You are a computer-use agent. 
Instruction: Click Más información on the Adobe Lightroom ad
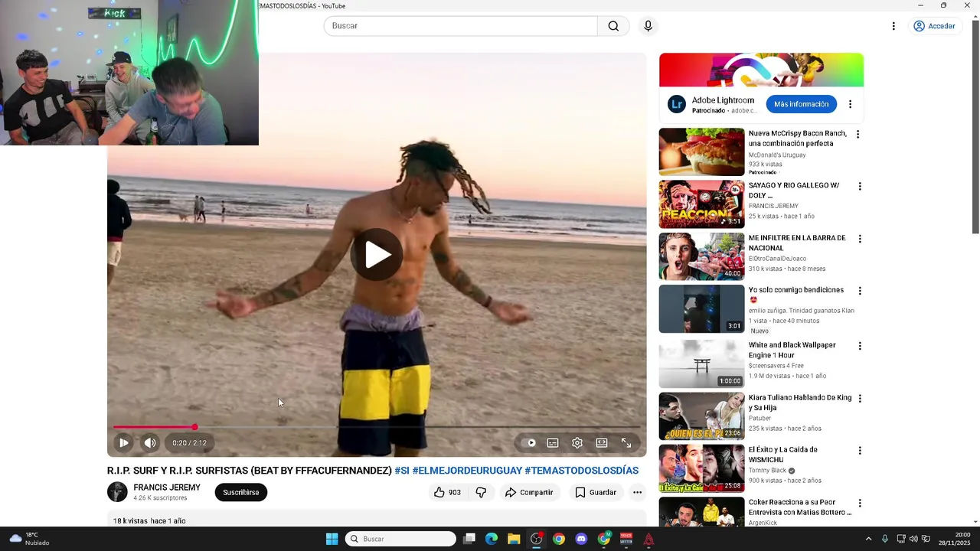click(801, 104)
